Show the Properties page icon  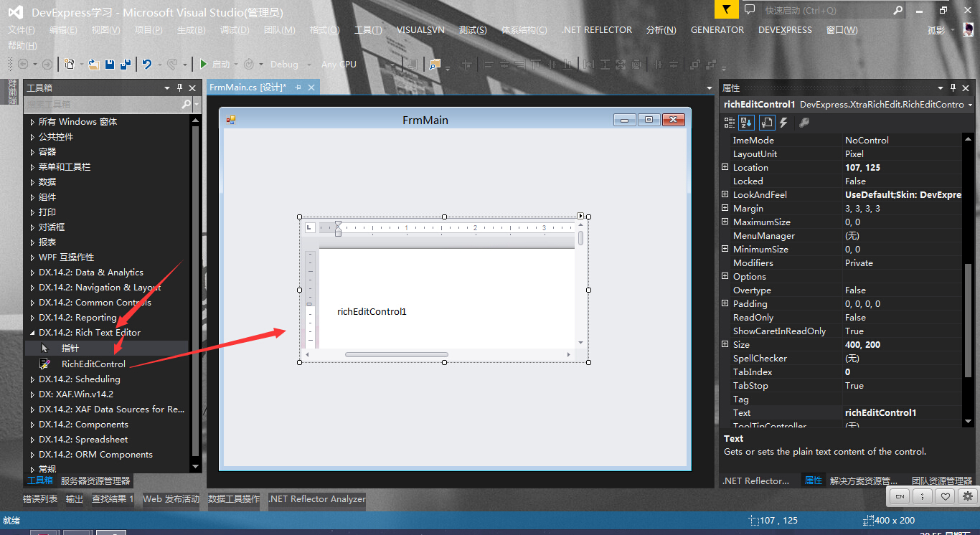pos(766,123)
